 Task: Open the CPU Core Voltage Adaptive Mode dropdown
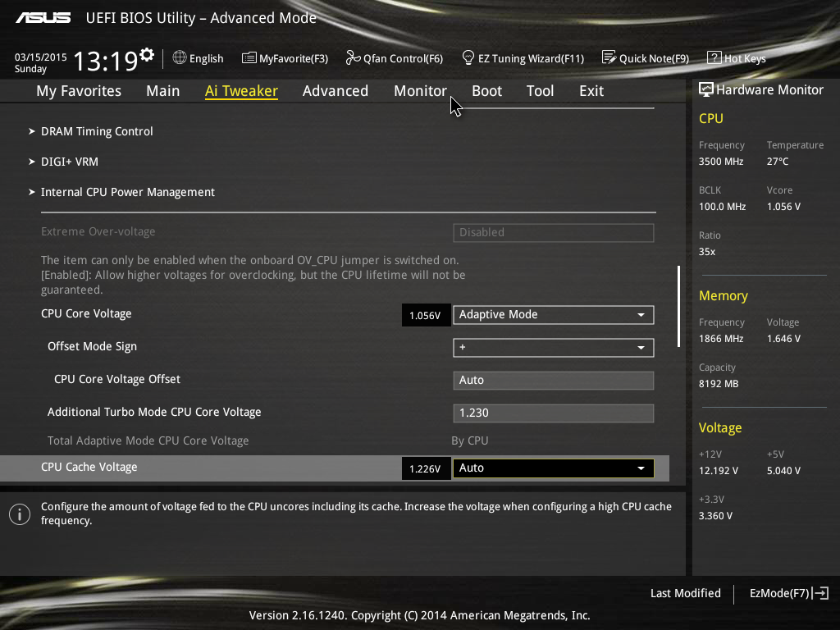(x=554, y=314)
